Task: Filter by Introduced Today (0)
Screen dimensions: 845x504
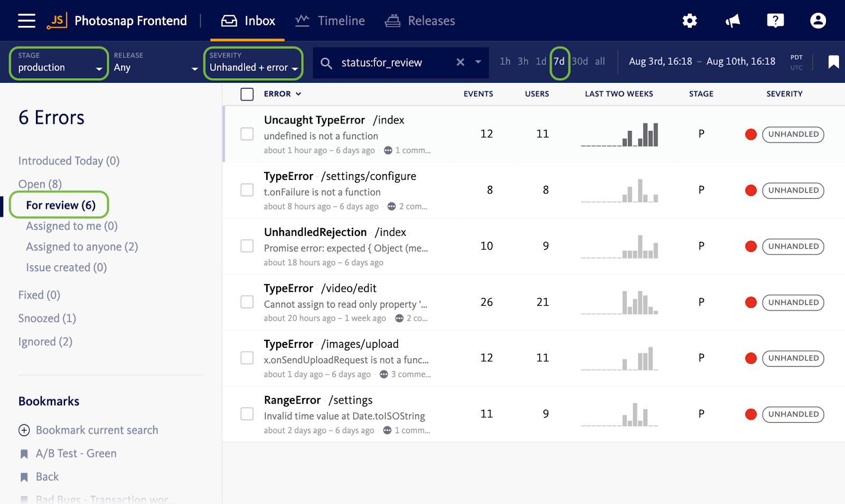Action: (x=69, y=161)
